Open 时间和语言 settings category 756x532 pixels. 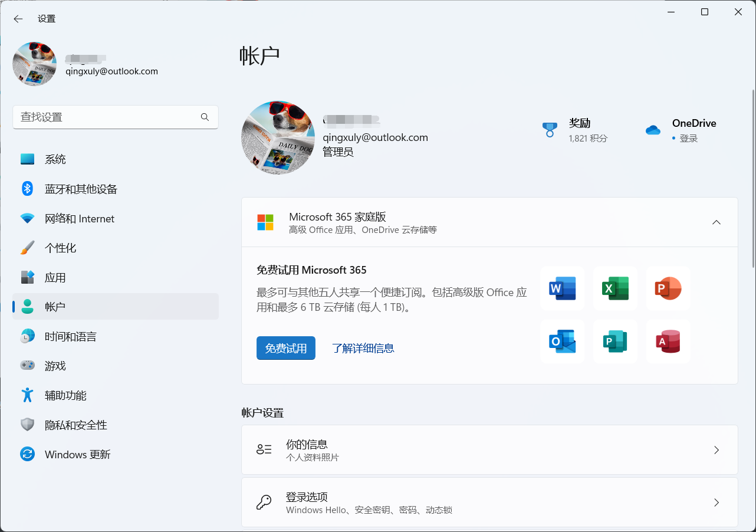pos(116,337)
